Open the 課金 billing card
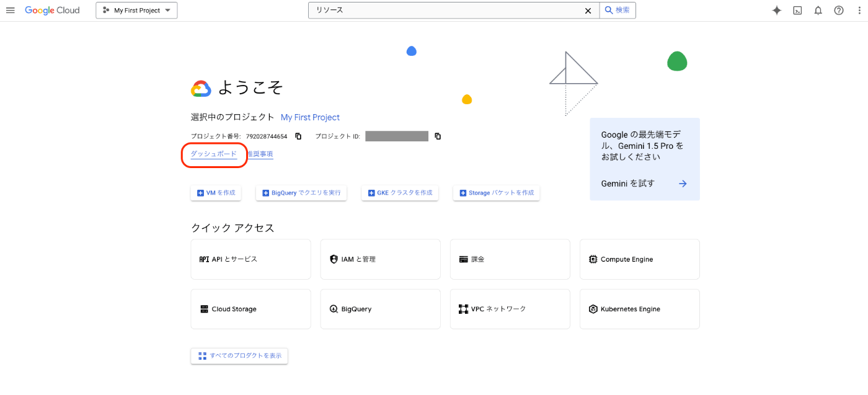This screenshot has height=395, width=868. click(510, 259)
